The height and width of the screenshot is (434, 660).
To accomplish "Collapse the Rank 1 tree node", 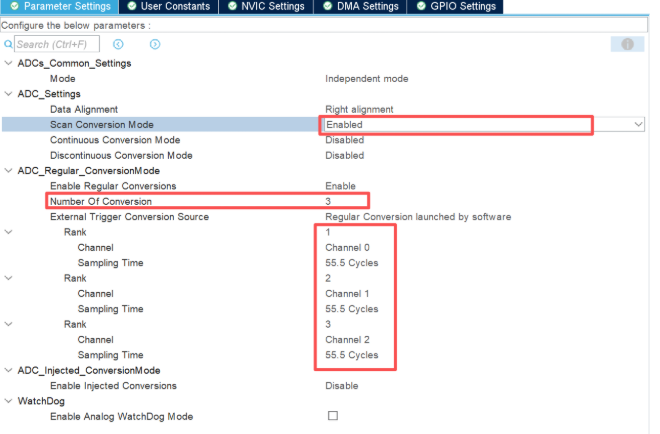I will 8,232.
